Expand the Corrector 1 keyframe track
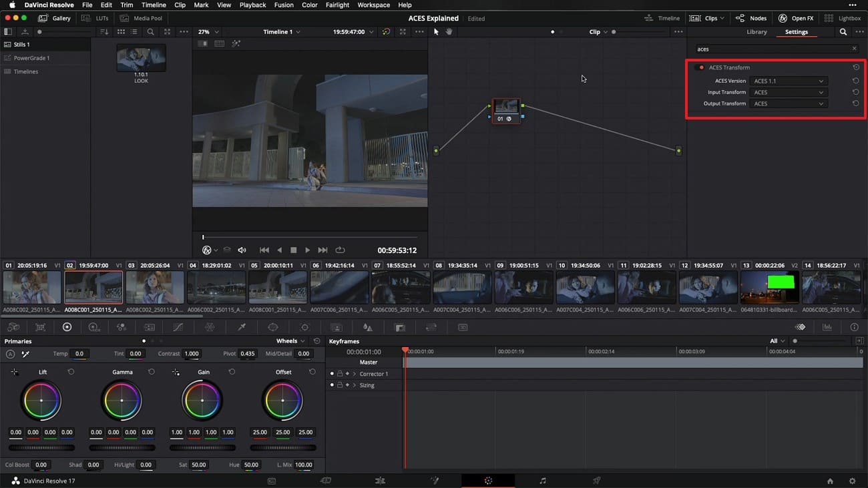868x488 pixels. [x=355, y=374]
